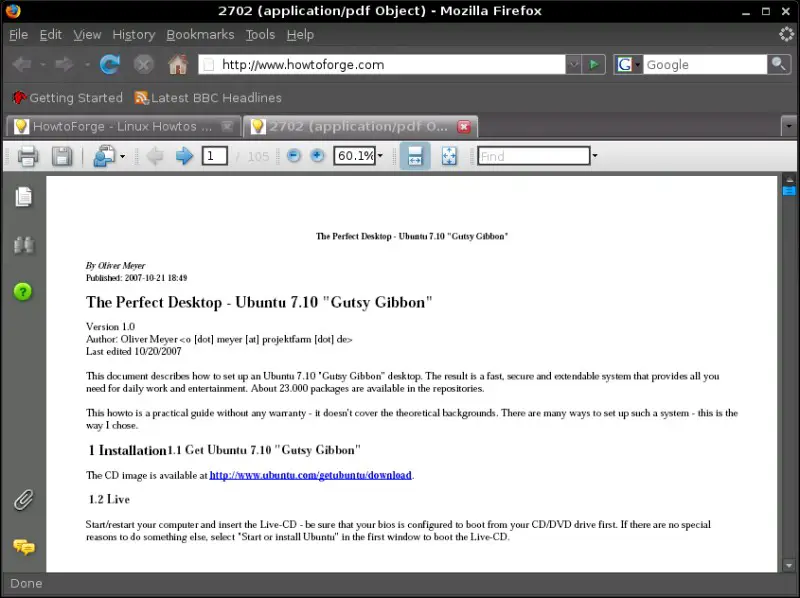The image size is (800, 598).
Task: Open the back button history dropdown
Action: pyautogui.click(x=43, y=65)
